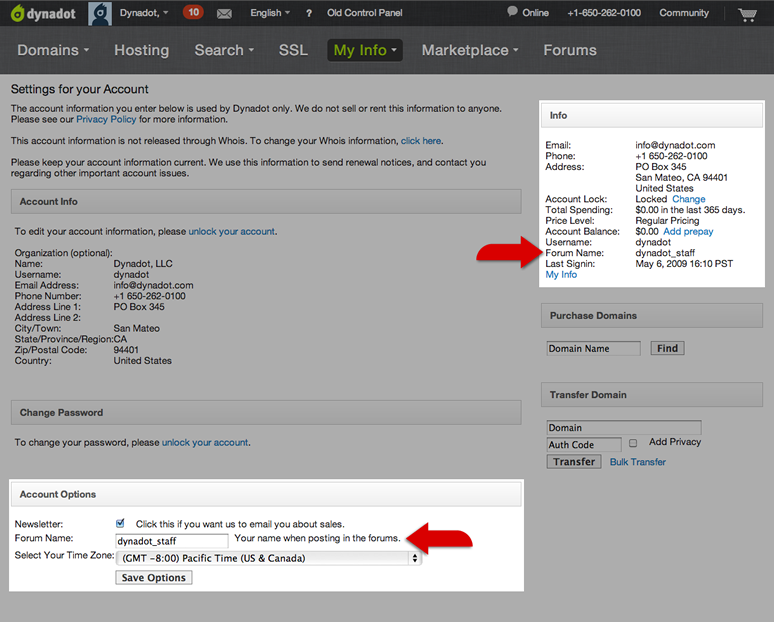This screenshot has width=774, height=622.
Task: Toggle the Add Privacy checkbox
Action: (633, 443)
